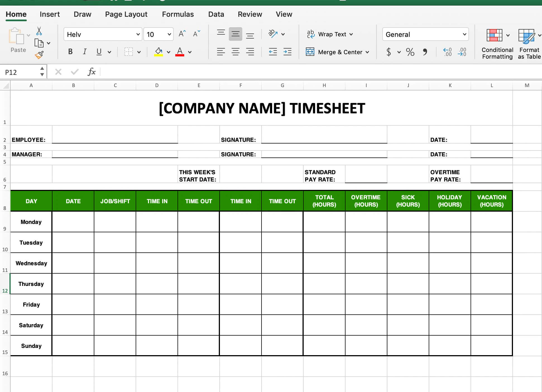Screen dimensions: 542x392
Task: Click the percent style button
Action: (410, 51)
